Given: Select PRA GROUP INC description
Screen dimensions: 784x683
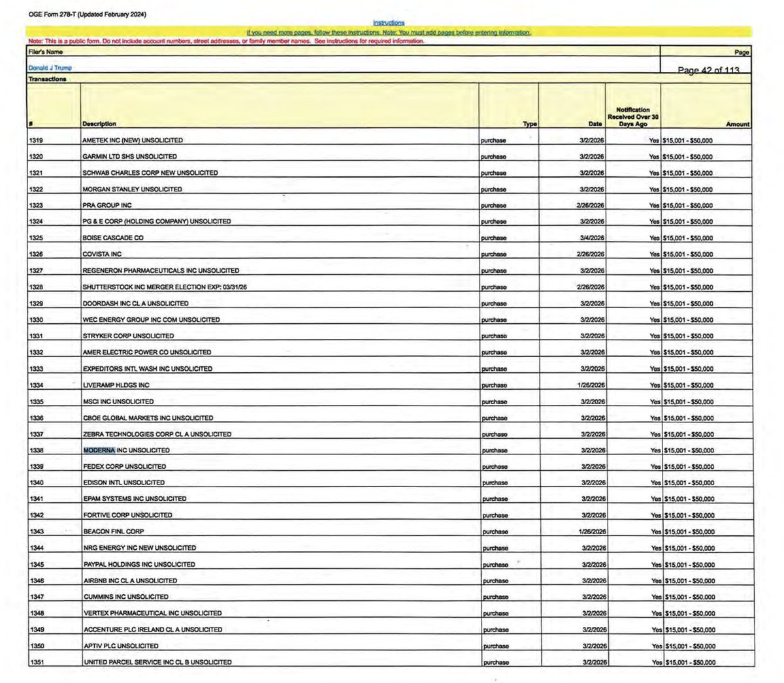Looking at the screenshot, I should coord(107,205).
